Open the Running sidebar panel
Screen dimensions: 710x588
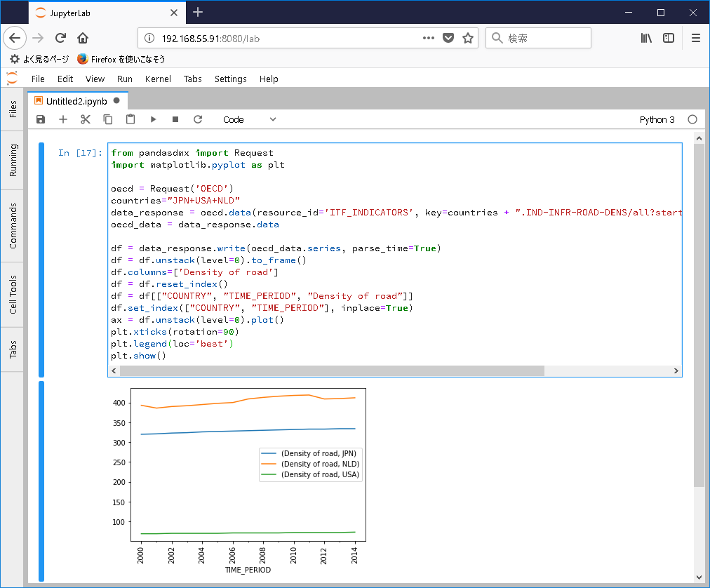(12, 161)
